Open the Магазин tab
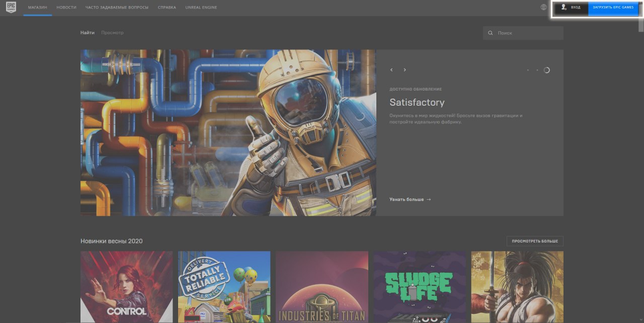 [x=38, y=8]
